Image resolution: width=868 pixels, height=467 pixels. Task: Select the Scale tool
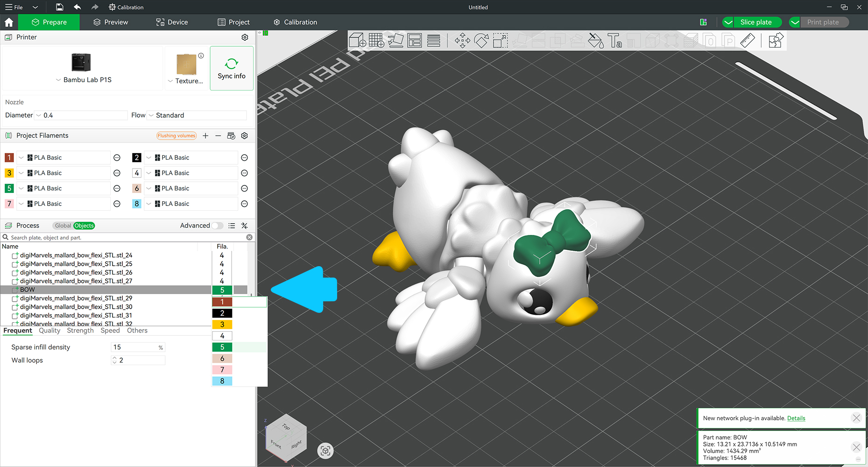(x=501, y=41)
